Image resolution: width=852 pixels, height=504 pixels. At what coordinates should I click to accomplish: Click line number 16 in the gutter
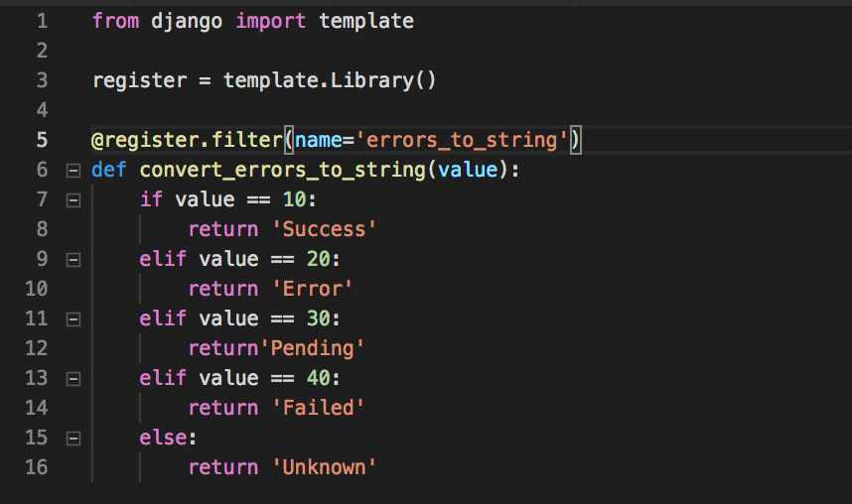tap(37, 467)
